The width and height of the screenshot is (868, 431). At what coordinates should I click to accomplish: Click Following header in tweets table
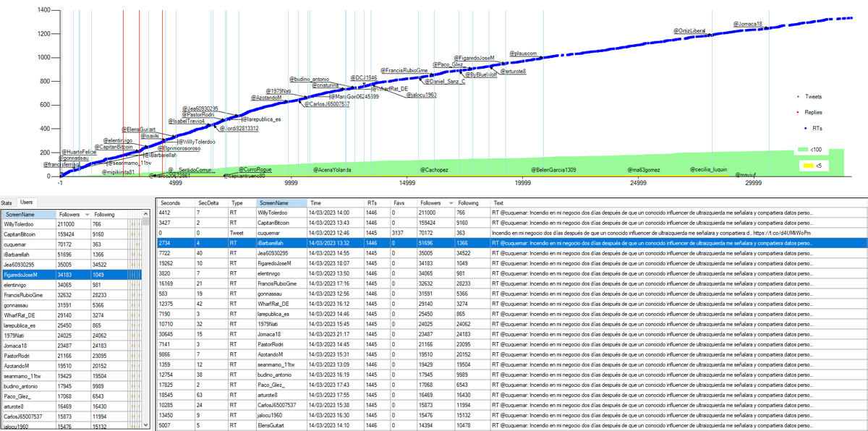click(473, 203)
